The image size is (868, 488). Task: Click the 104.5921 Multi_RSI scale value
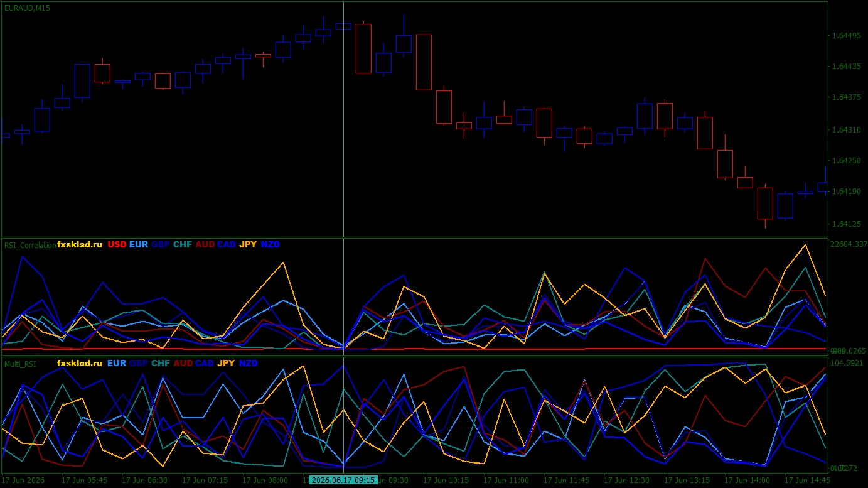coord(848,363)
